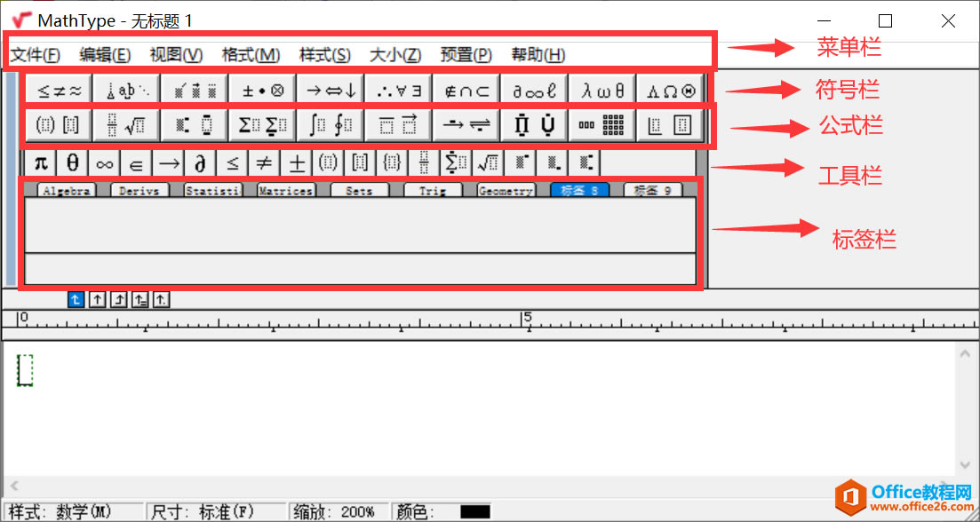Open the lowercase Greek letters palette
The height and width of the screenshot is (522, 980).
click(601, 89)
